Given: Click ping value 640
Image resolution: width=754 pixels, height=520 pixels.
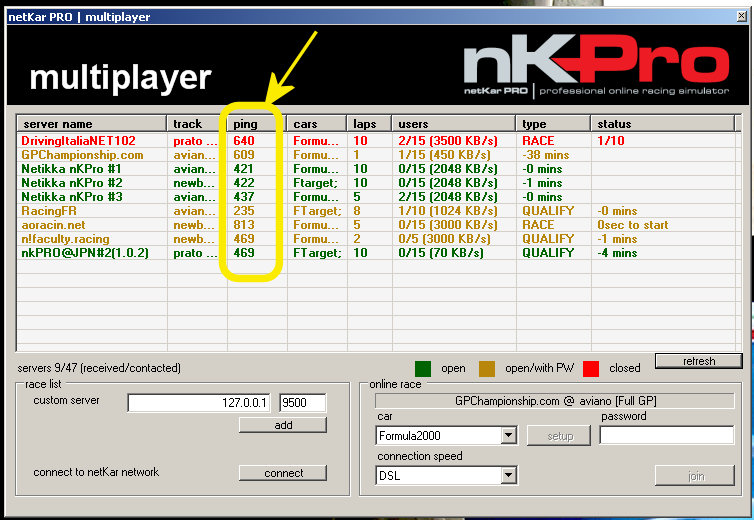Looking at the screenshot, I should click(x=244, y=141).
